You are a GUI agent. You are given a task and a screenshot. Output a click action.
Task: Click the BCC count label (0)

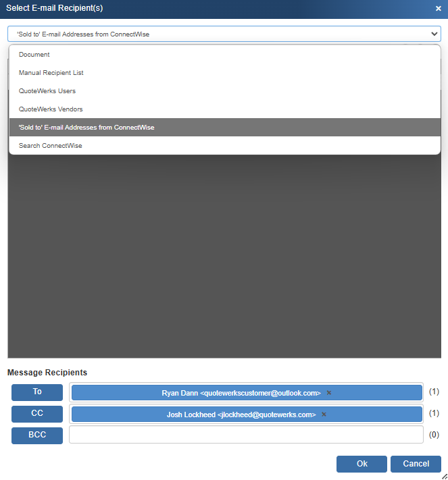click(434, 435)
